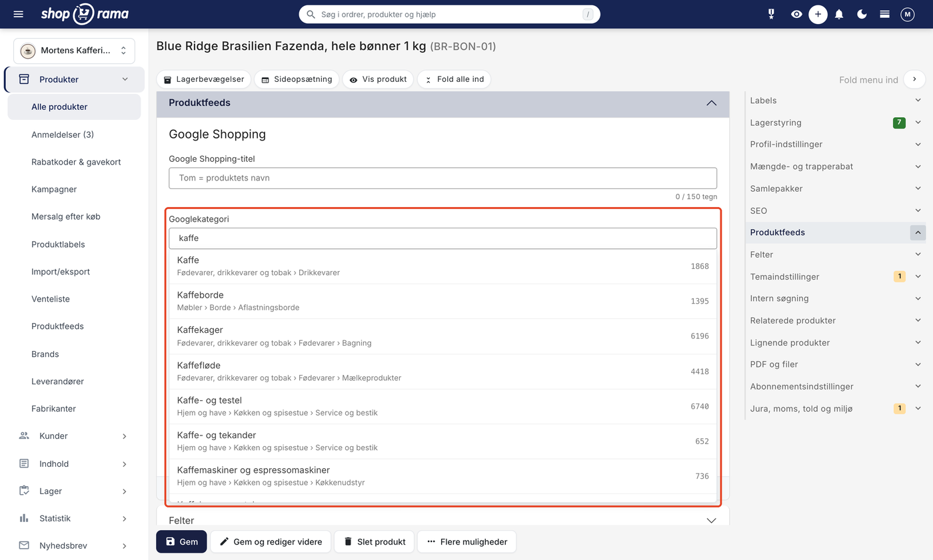Open PDF og filer in the right menu
The height and width of the screenshot is (560, 933).
pyautogui.click(x=836, y=364)
